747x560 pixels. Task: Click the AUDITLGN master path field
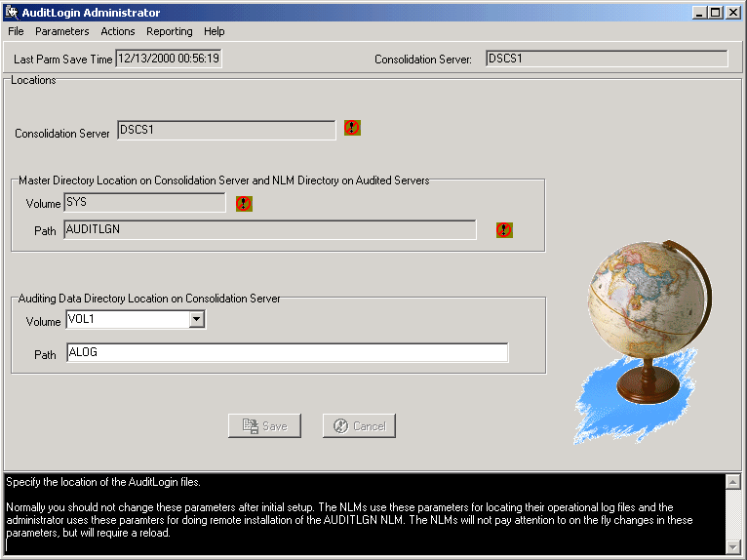[270, 229]
